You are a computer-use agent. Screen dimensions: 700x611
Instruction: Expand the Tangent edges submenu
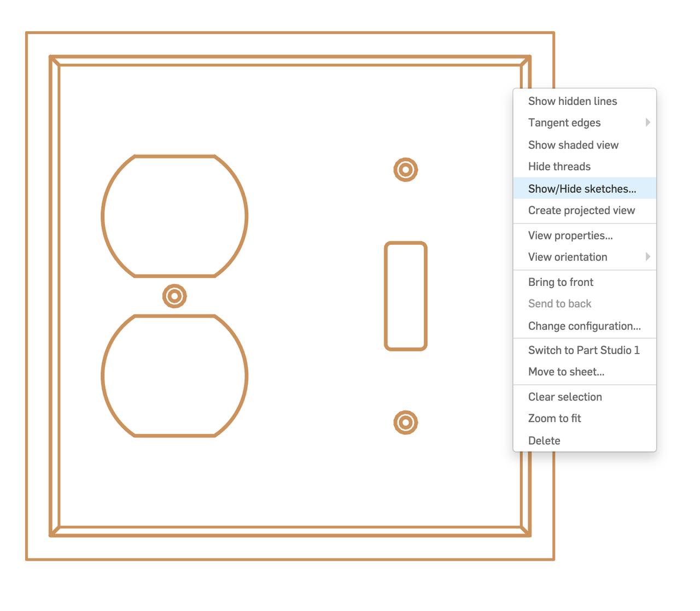(x=564, y=122)
